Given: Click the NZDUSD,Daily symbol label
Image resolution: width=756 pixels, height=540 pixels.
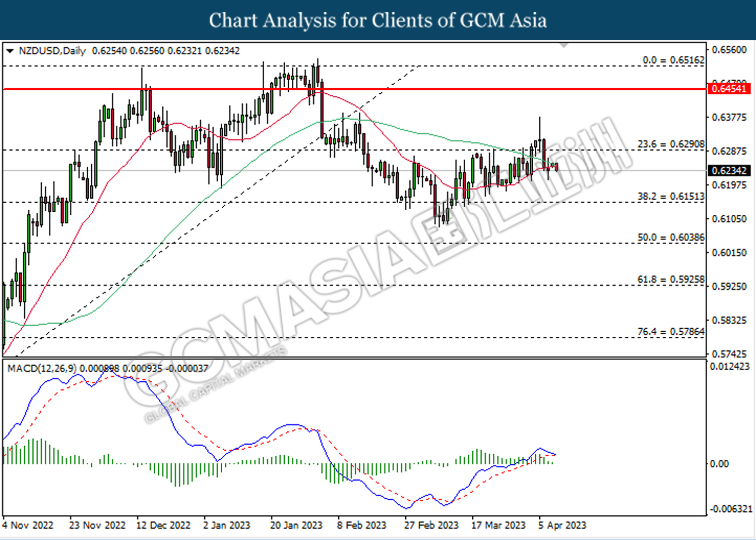Looking at the screenshot, I should 52,51.
